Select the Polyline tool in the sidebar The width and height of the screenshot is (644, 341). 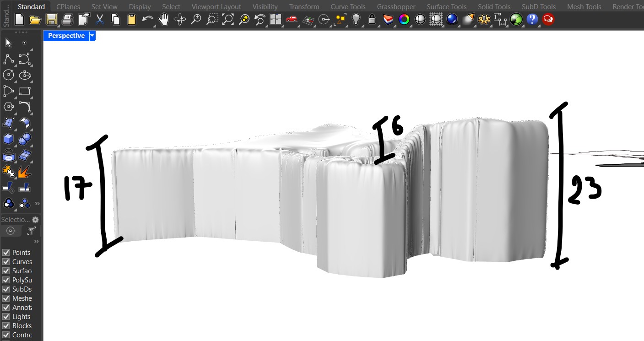point(8,59)
